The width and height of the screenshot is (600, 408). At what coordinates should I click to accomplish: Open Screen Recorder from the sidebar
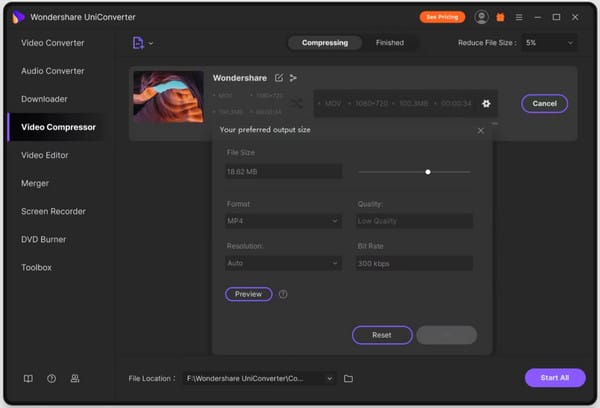[53, 211]
